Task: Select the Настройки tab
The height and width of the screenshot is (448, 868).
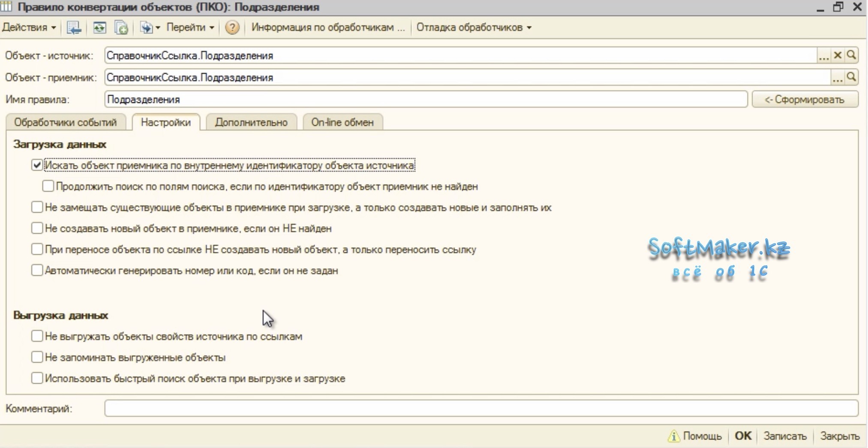Action: click(x=166, y=122)
